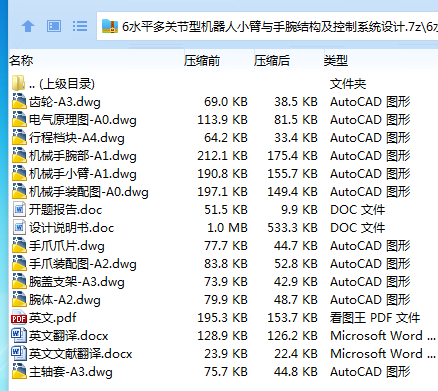Image resolution: width=438 pixels, height=391 pixels.
Task: Click the 81.5 KB compressed size value
Action: click(x=296, y=120)
